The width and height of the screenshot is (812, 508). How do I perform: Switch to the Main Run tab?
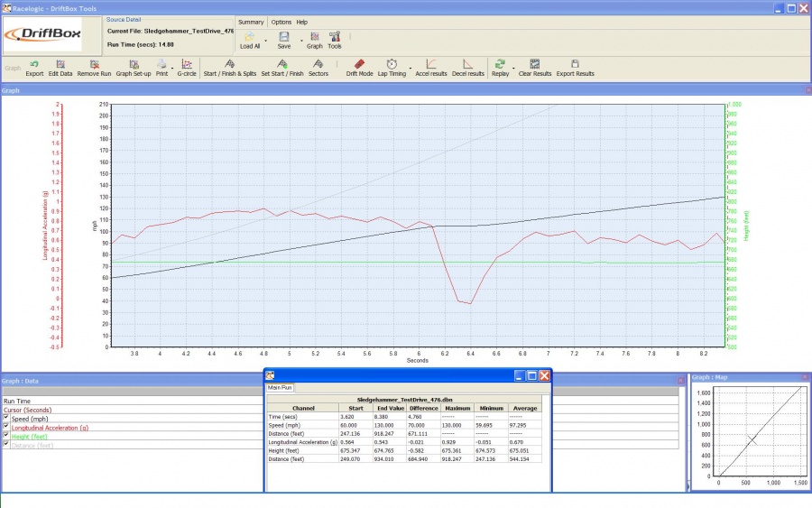coord(281,388)
